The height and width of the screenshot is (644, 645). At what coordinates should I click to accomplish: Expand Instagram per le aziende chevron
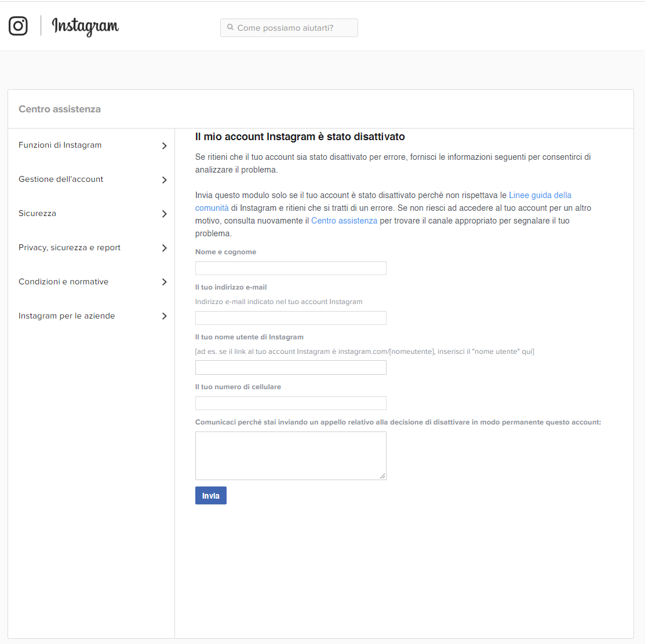165,316
